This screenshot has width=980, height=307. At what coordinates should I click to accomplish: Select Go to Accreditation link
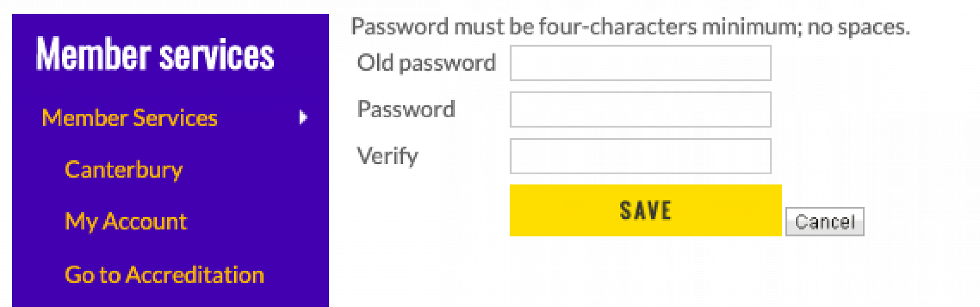point(164,275)
